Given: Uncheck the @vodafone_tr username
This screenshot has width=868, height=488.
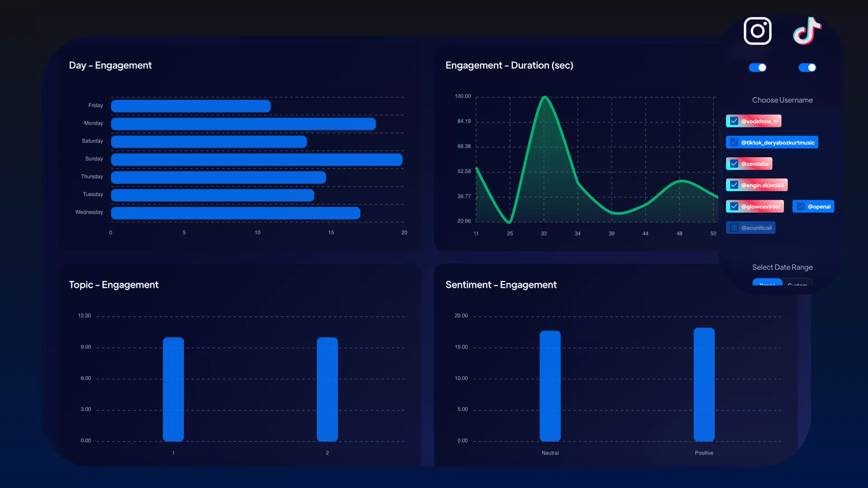Looking at the screenshot, I should click(734, 121).
